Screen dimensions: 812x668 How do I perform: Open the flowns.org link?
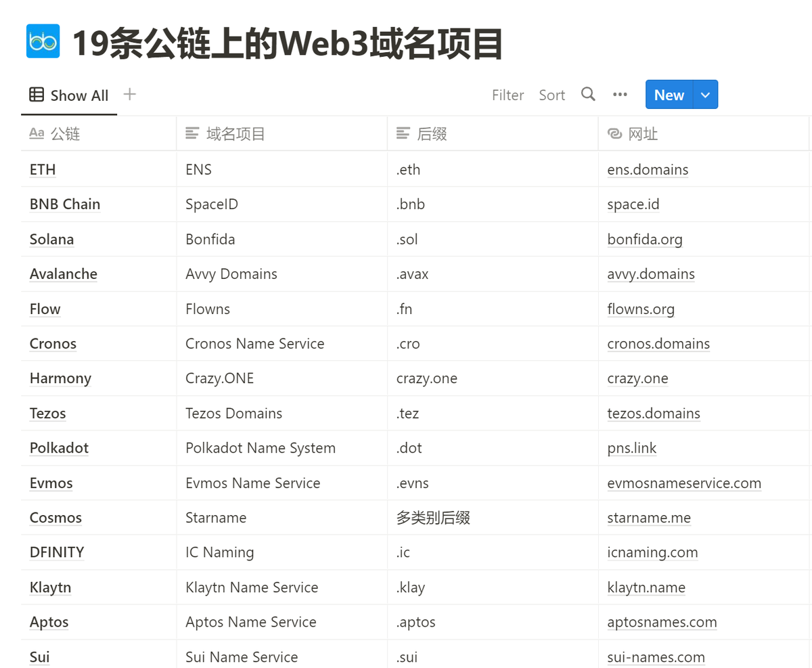pyautogui.click(x=641, y=309)
